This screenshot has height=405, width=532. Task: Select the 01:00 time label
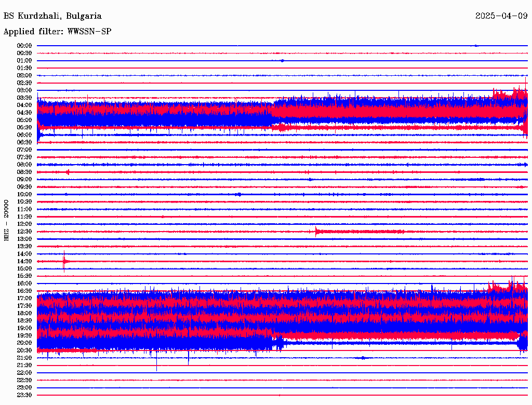[24, 60]
